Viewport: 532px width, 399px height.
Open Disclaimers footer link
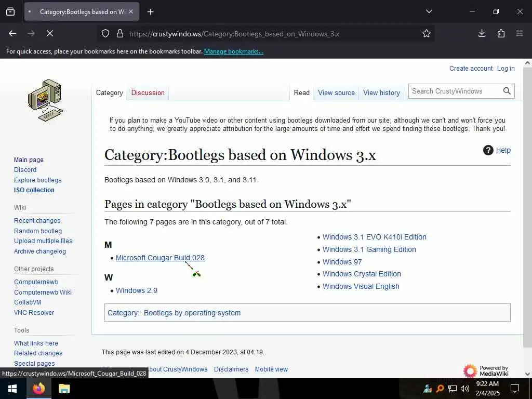231,369
